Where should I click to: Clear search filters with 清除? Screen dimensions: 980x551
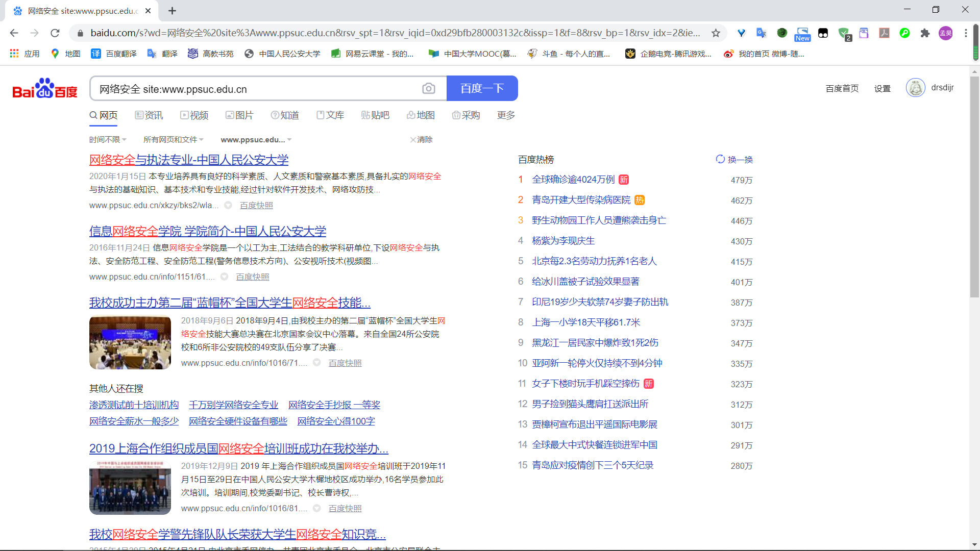421,140
